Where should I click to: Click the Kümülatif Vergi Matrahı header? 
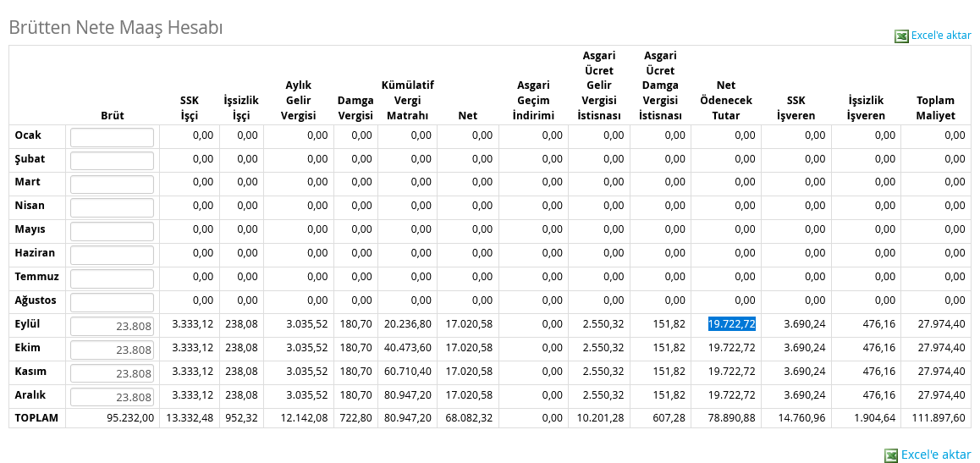coord(407,100)
